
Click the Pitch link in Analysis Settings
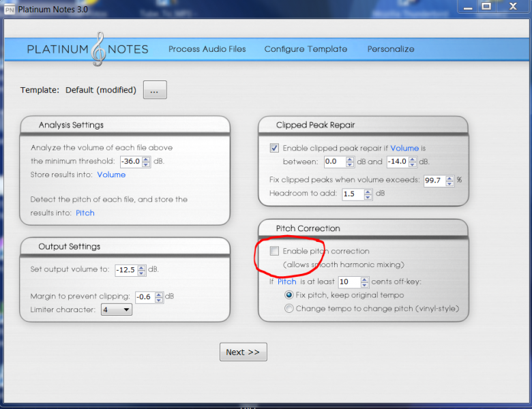tap(85, 213)
